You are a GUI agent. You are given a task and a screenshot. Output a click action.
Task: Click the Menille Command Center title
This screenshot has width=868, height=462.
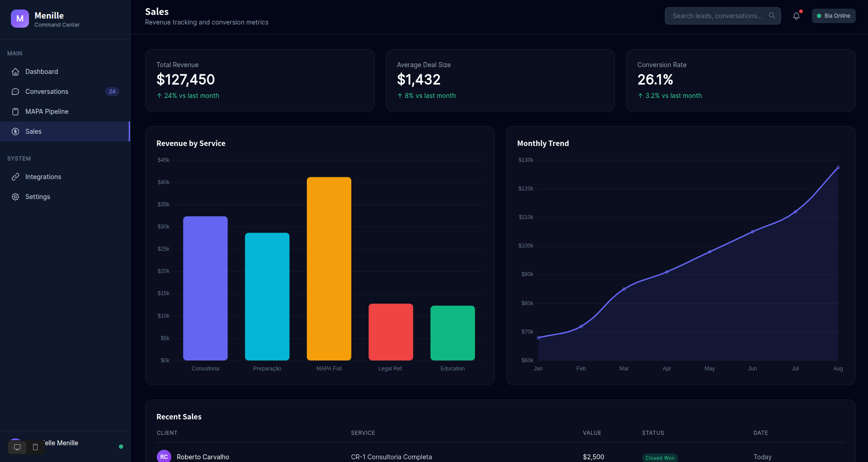point(57,19)
